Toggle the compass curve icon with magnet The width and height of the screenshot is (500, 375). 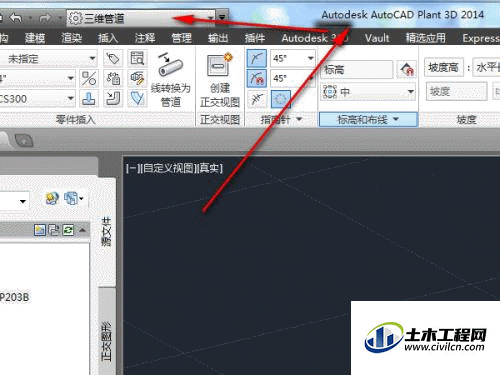[257, 79]
